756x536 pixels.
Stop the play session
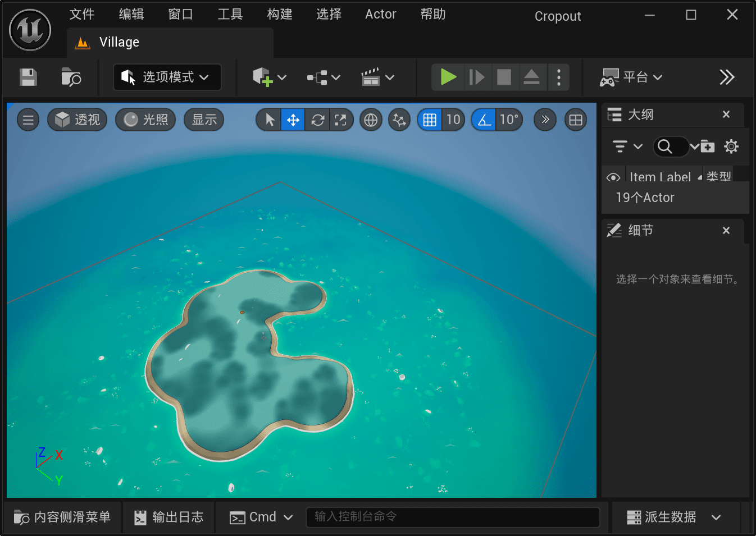(504, 77)
